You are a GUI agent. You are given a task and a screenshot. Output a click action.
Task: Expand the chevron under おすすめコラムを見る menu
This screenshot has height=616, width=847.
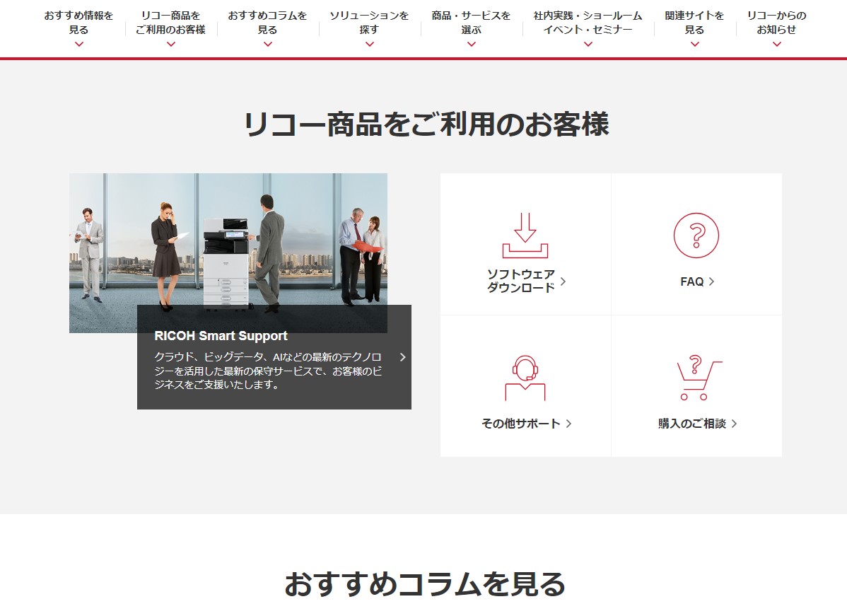pyautogui.click(x=267, y=45)
